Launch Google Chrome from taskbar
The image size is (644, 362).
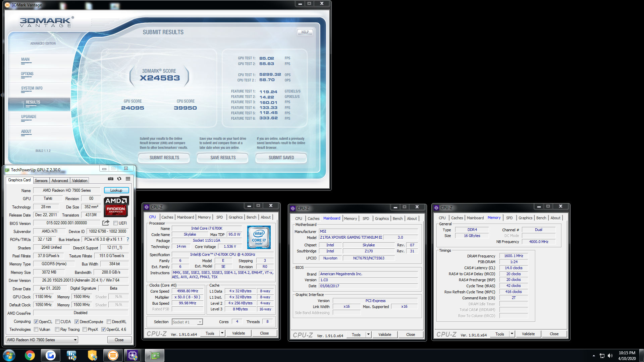click(30, 355)
